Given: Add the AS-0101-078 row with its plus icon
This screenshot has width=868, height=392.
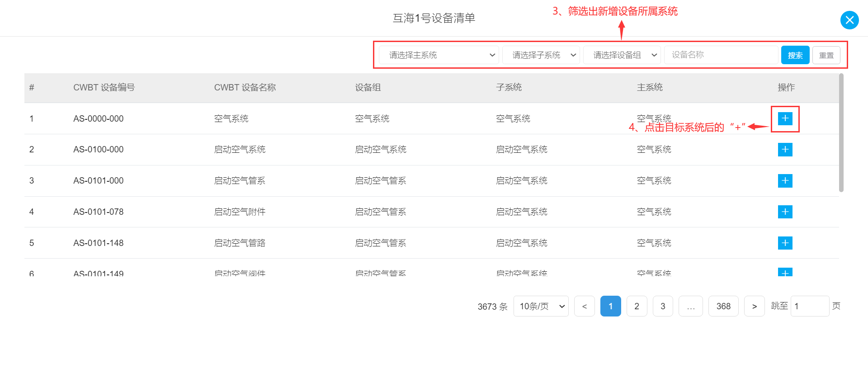Looking at the screenshot, I should point(785,212).
